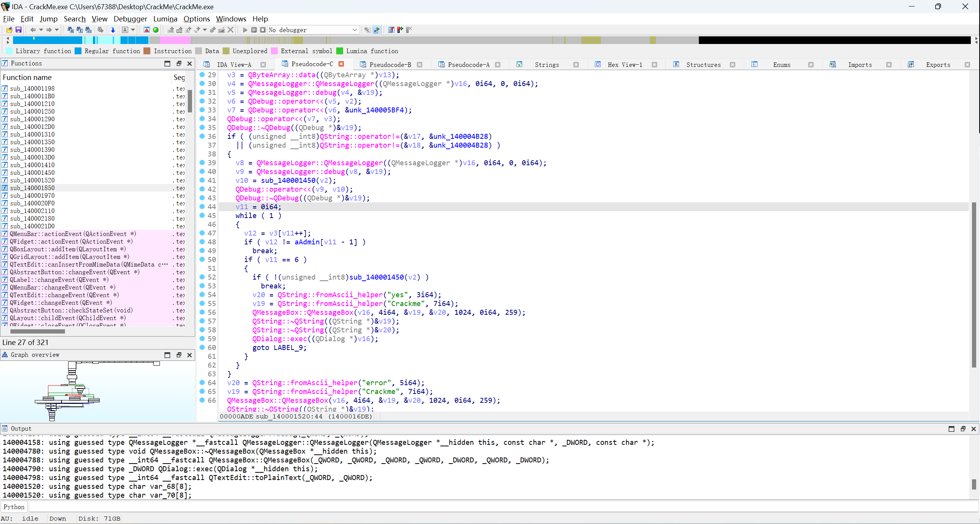Toggle breakpoint dot at line 44
The image size is (980, 524).
click(202, 207)
